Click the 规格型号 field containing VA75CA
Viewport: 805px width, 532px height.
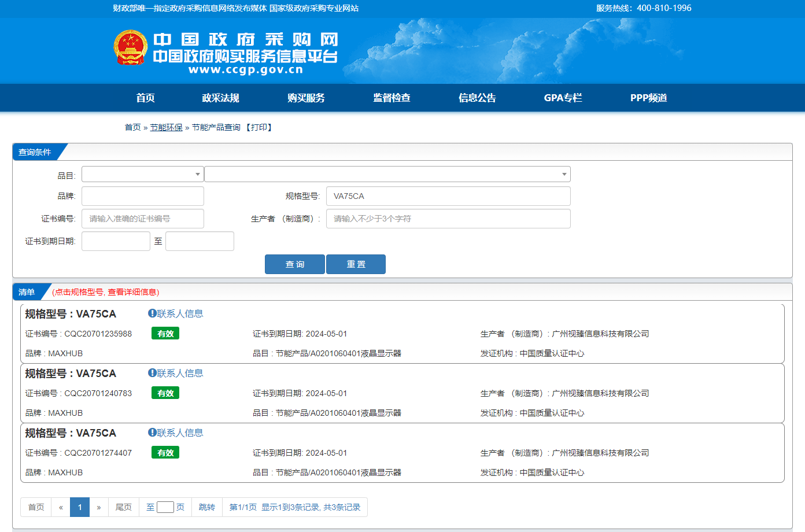448,196
